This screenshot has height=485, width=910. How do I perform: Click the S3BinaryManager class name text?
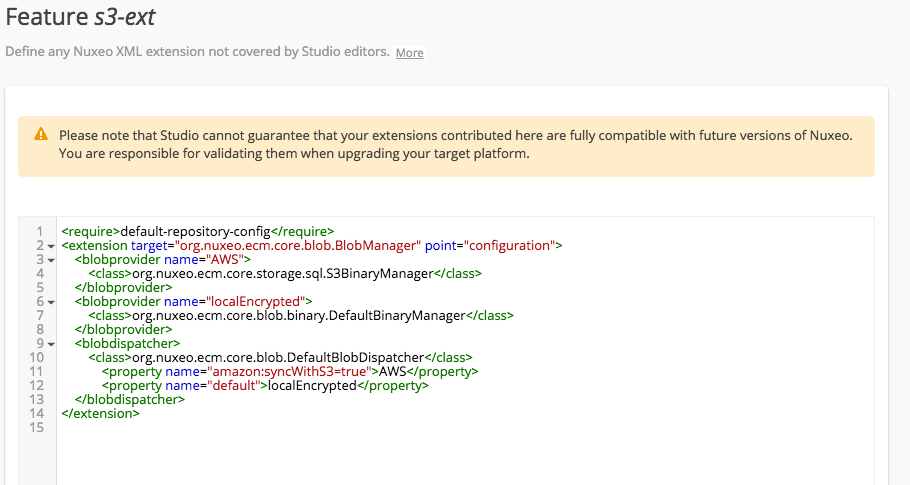[x=283, y=273]
